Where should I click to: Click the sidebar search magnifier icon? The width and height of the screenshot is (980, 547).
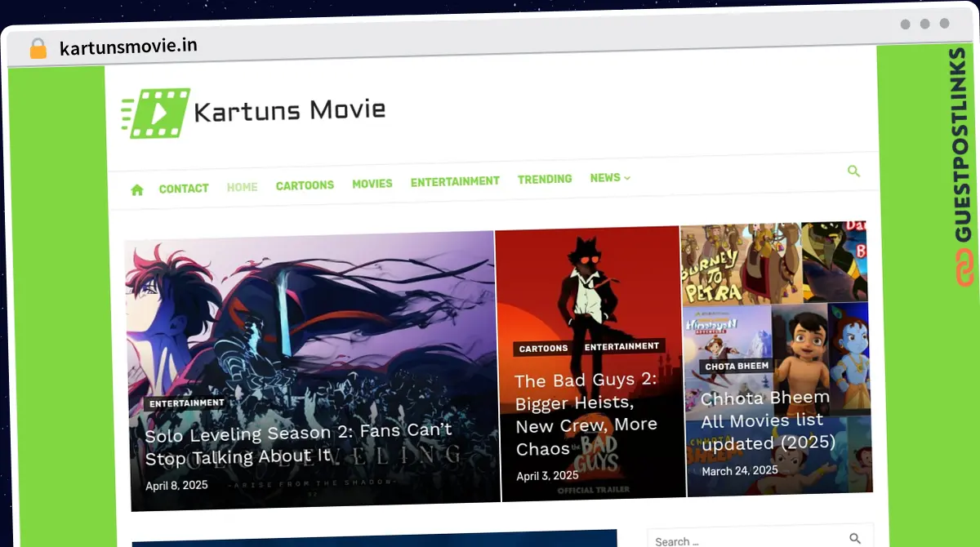(855, 539)
